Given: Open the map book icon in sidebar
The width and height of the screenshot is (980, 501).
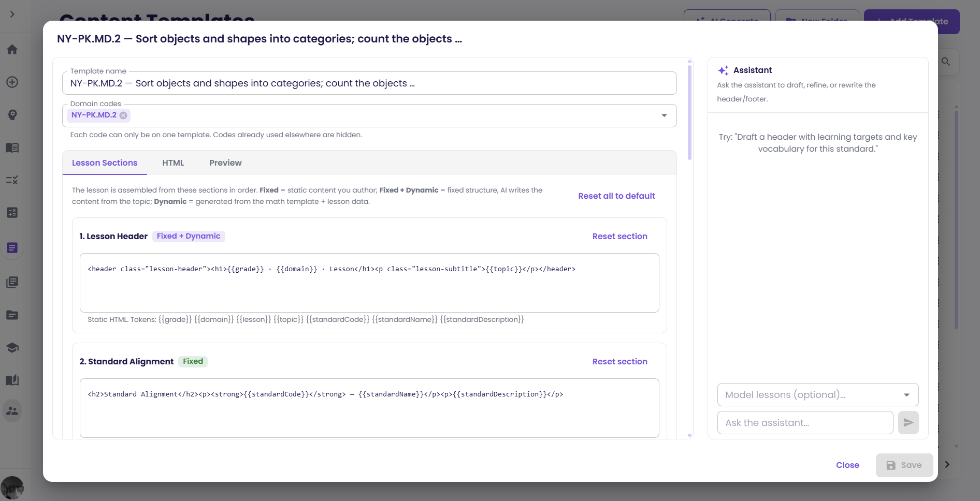Looking at the screenshot, I should [x=12, y=380].
